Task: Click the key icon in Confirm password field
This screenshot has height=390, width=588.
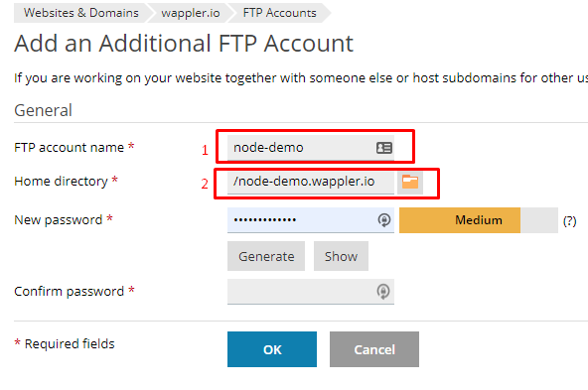Action: pos(383,292)
